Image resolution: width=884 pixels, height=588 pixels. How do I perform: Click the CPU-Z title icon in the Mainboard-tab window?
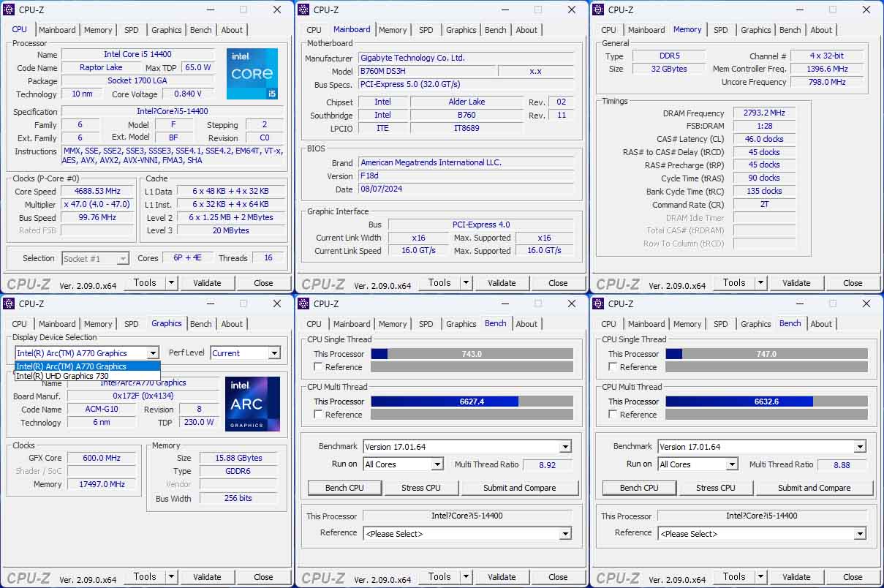[x=303, y=10]
